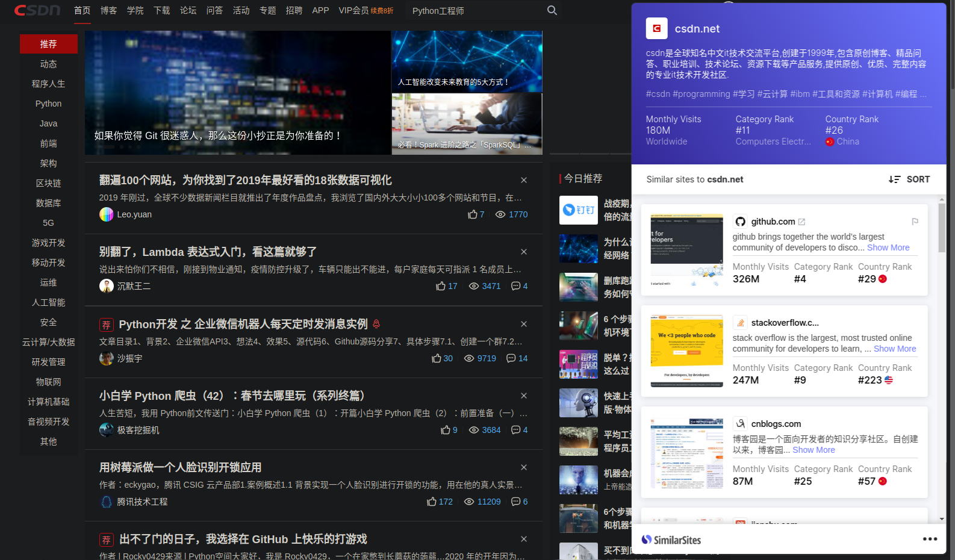Open 下载 in top navigation

[x=162, y=10]
